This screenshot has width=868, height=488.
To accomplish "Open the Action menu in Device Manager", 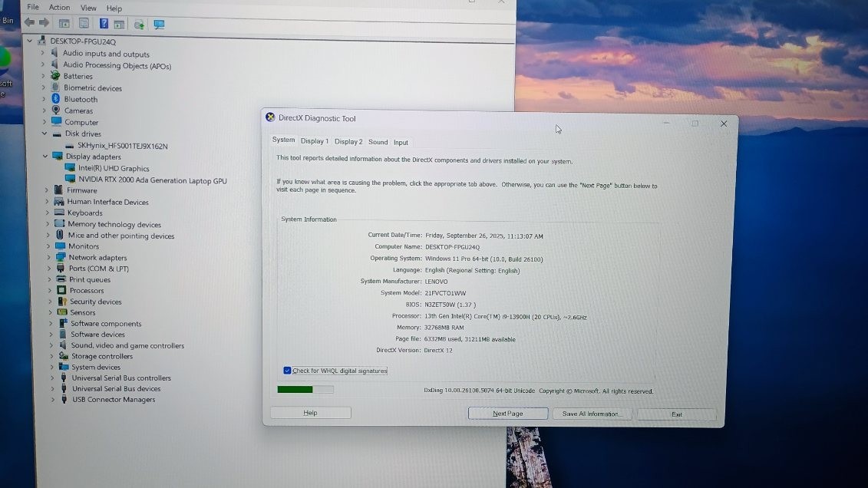I will (59, 7).
